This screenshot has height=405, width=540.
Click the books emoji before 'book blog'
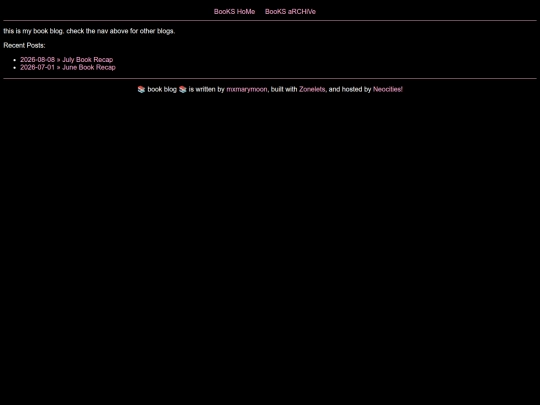[141, 90]
